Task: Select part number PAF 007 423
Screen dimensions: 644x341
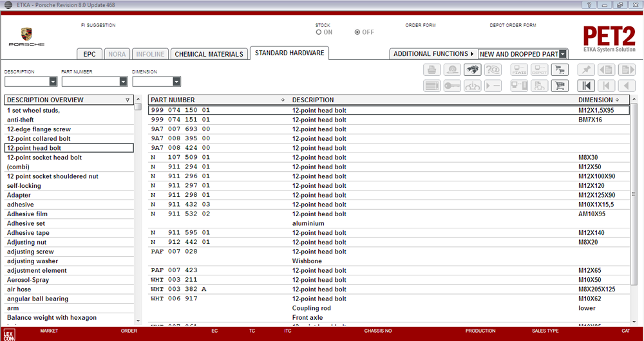Action: [174, 270]
